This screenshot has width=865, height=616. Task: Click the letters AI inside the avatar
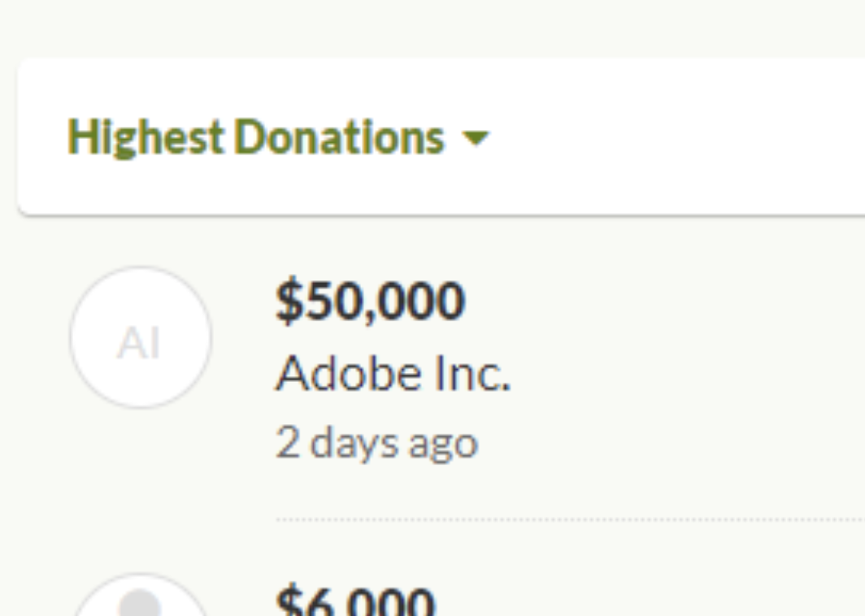pyautogui.click(x=138, y=343)
